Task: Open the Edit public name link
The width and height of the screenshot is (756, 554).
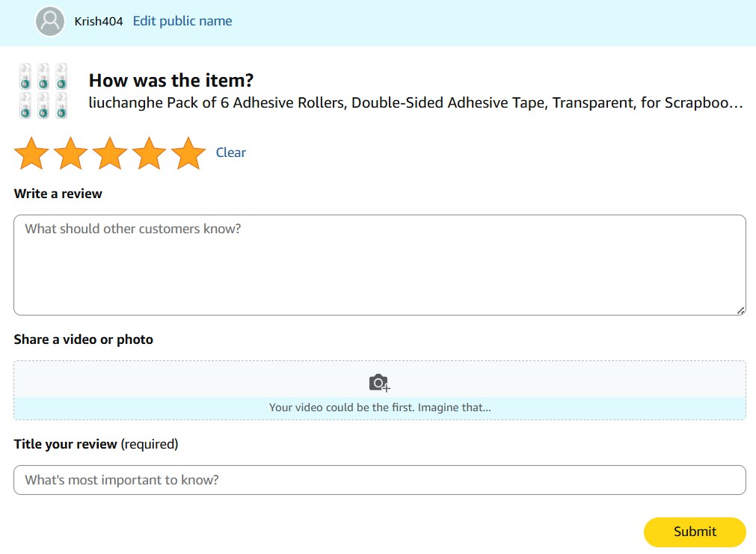Action: (x=182, y=21)
